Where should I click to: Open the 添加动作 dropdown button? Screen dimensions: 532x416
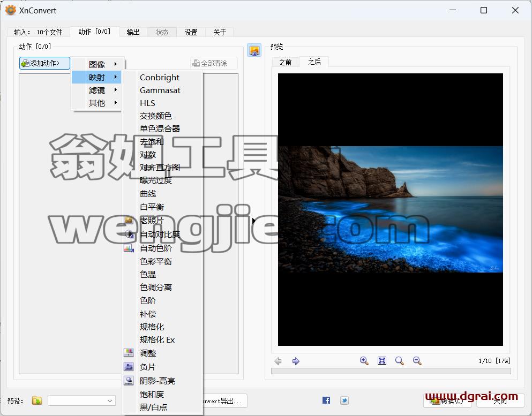[x=44, y=63]
